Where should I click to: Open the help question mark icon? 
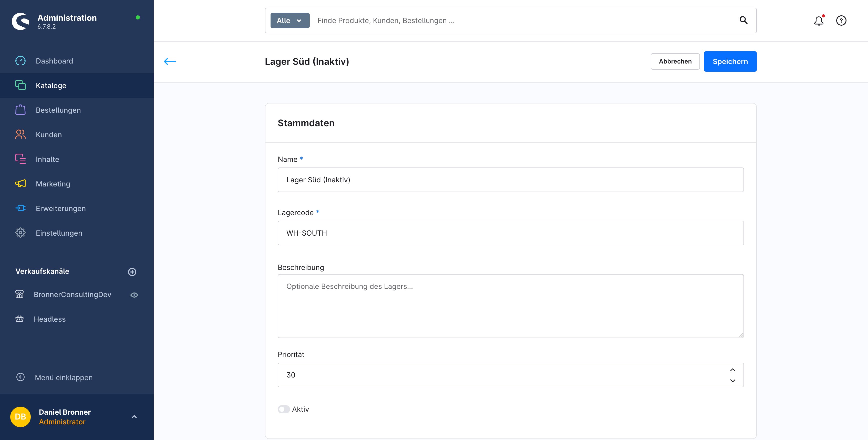click(x=841, y=20)
